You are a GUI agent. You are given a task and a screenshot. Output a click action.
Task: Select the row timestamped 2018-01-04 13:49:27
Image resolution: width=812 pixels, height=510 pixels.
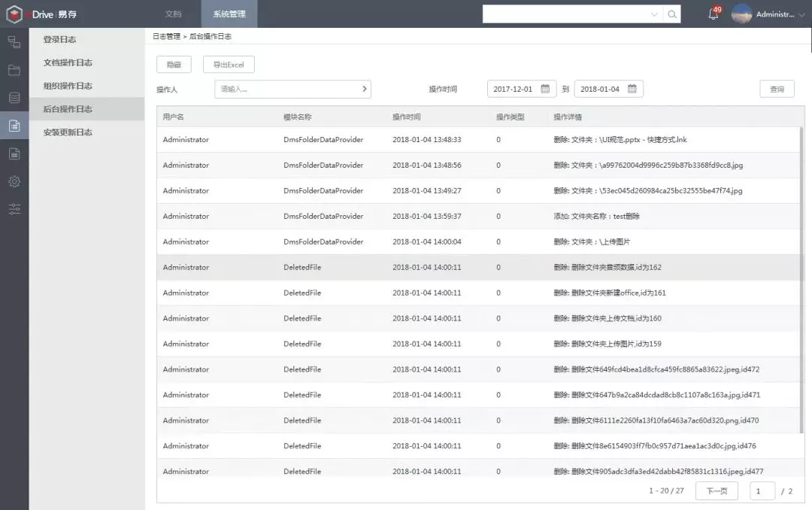click(478, 190)
